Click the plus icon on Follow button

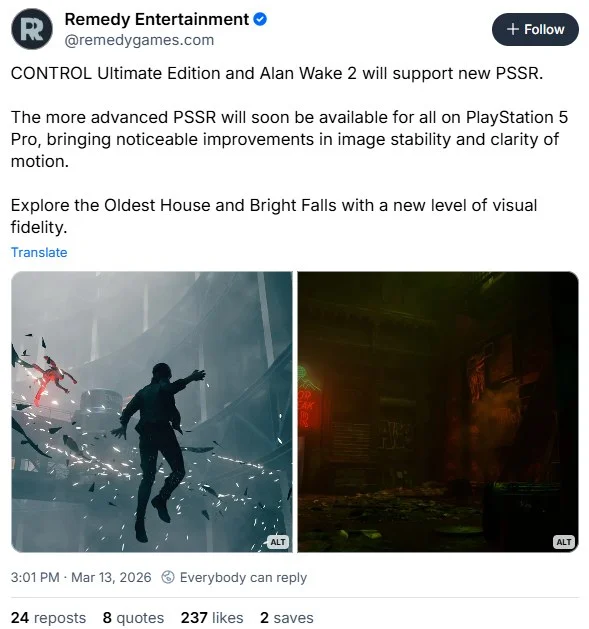click(512, 29)
